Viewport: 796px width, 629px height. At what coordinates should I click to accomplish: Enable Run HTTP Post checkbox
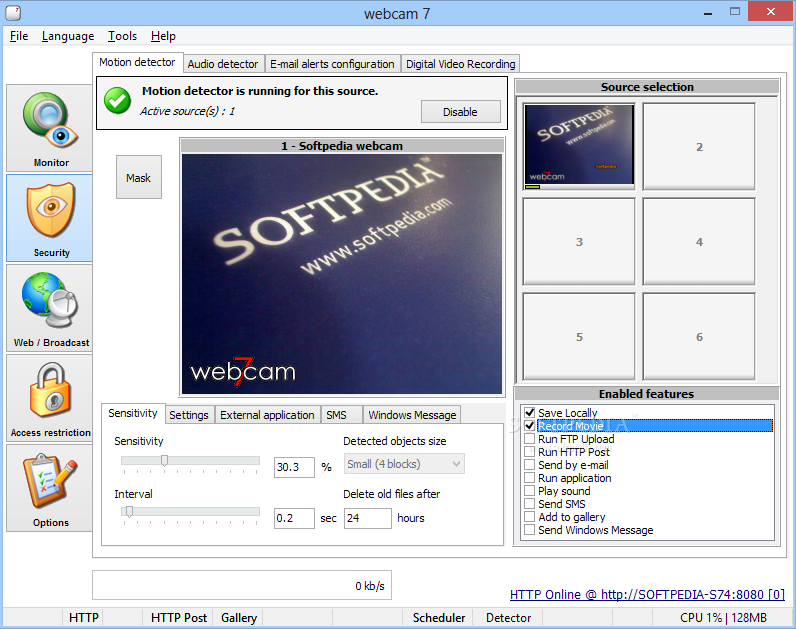[529, 452]
